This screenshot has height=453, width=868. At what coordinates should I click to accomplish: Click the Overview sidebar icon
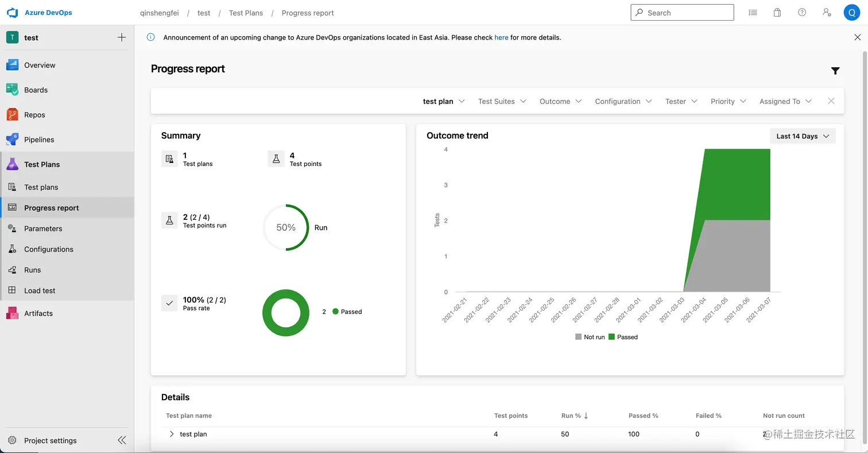coord(13,65)
